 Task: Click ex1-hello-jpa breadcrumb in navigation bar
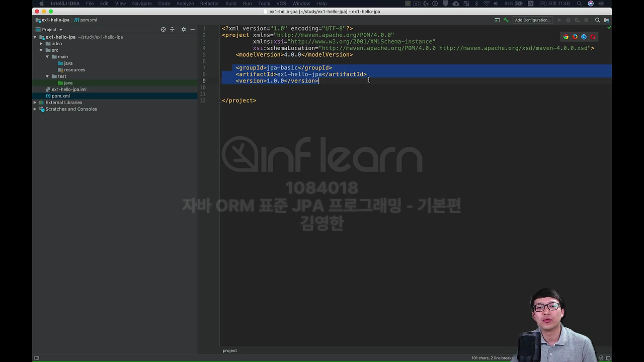point(52,20)
